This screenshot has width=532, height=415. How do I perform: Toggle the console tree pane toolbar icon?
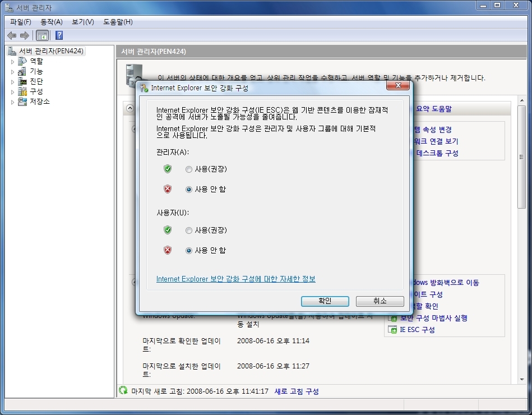coord(43,35)
